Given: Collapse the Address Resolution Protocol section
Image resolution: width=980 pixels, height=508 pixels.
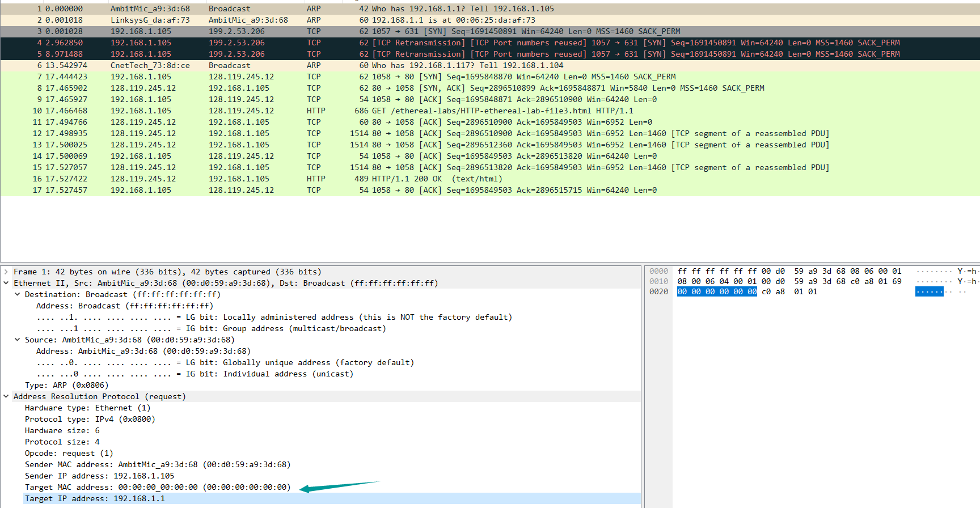Looking at the screenshot, I should point(6,397).
